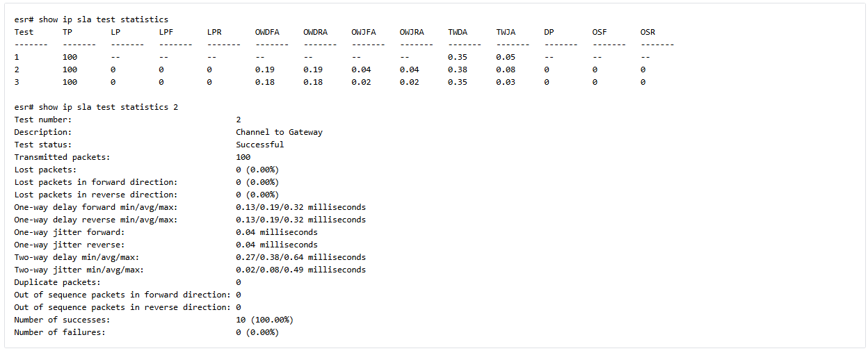Screen dimensions: 868x351
Task: Click the 0.03 TWJA value in row 3
Action: pos(506,82)
